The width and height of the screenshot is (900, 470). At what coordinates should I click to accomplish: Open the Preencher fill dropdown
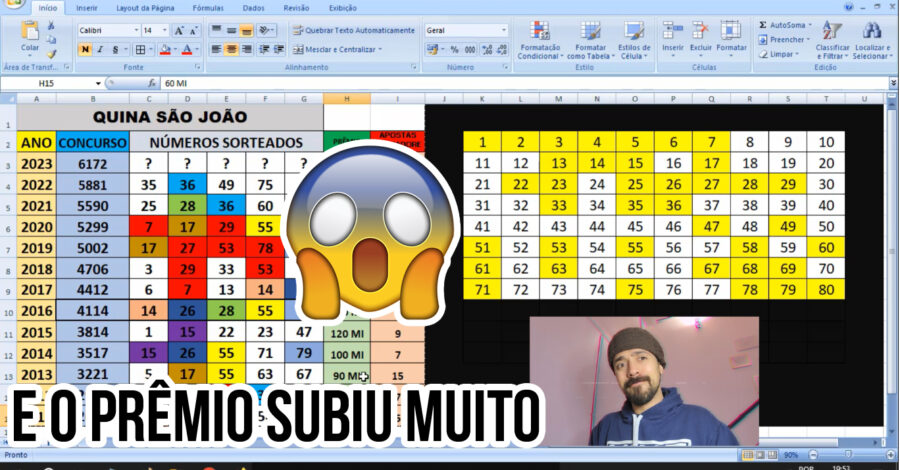coord(783,40)
